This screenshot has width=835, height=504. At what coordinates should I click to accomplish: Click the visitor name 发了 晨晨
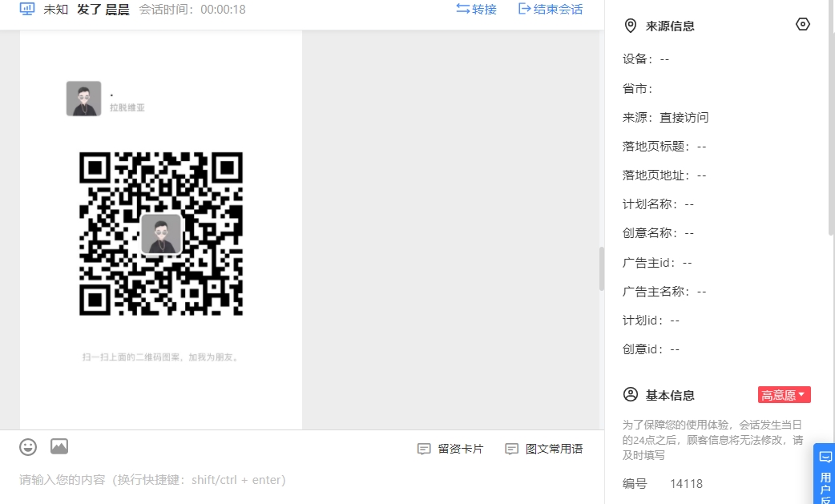pos(103,10)
